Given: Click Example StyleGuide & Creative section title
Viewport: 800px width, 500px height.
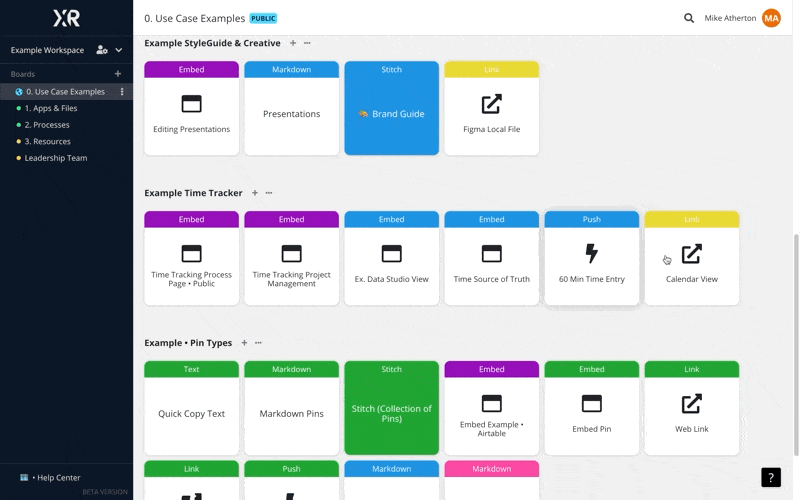Looking at the screenshot, I should (x=212, y=43).
